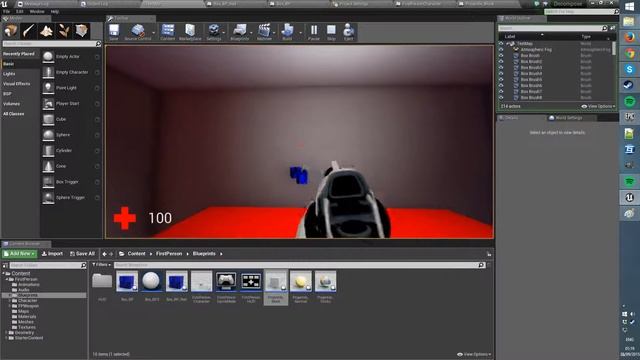
Task: Pause the running game simulation
Action: 313,32
